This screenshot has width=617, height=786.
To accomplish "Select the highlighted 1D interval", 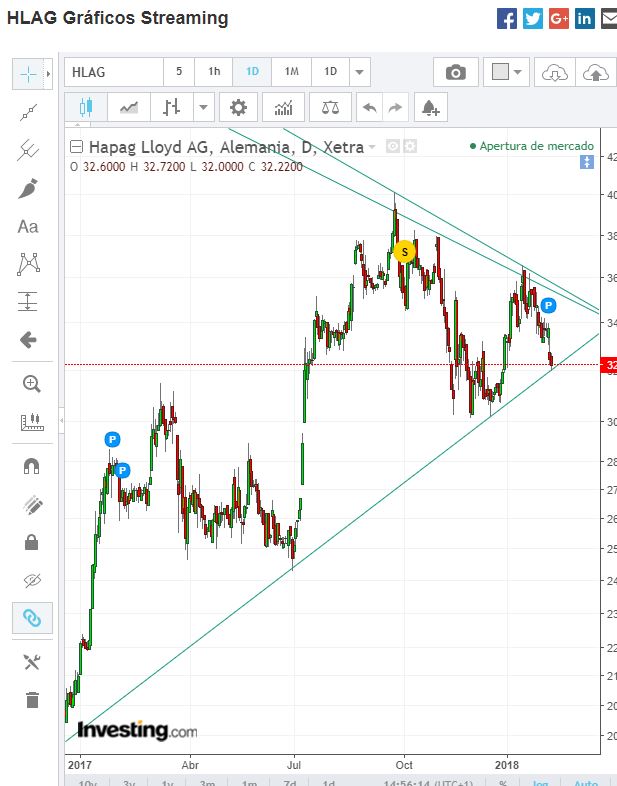I will [252, 72].
